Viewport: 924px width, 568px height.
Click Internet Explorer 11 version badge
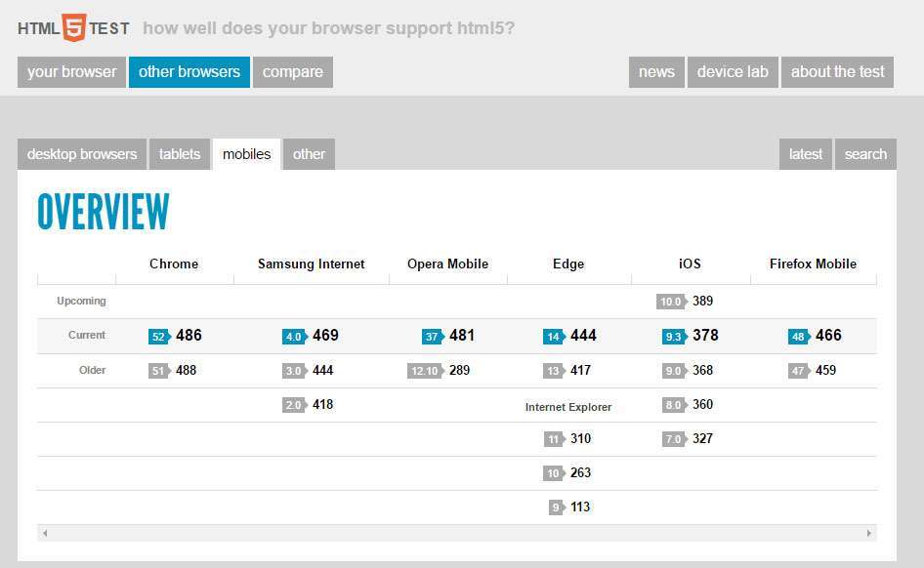point(554,439)
